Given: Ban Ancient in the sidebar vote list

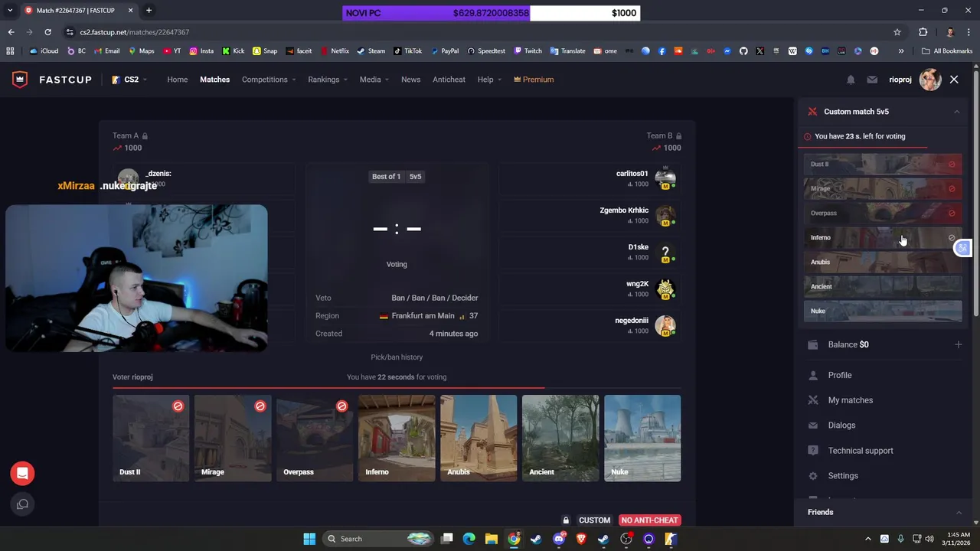Looking at the screenshot, I should pyautogui.click(x=882, y=287).
